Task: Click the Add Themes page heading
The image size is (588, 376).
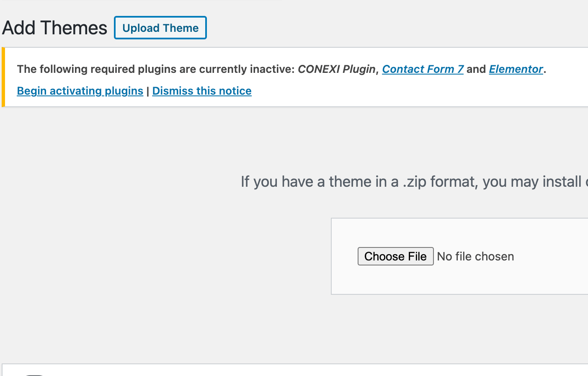Action: 54,28
